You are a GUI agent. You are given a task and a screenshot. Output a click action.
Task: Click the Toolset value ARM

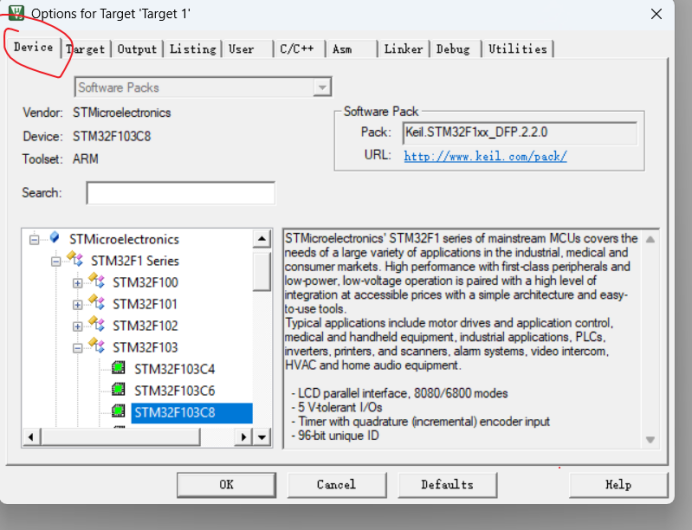point(86,159)
